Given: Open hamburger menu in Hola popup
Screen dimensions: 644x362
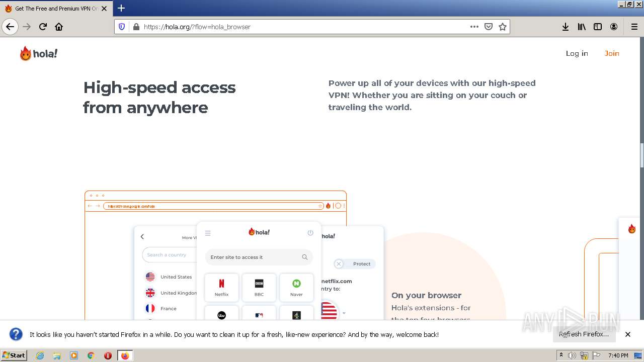Looking at the screenshot, I should [208, 233].
